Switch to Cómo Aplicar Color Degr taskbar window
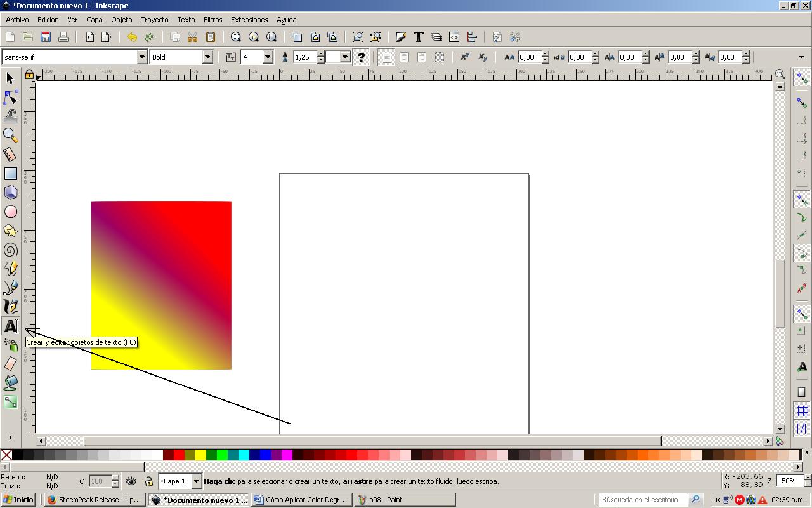This screenshot has width=812, height=508. tap(301, 500)
